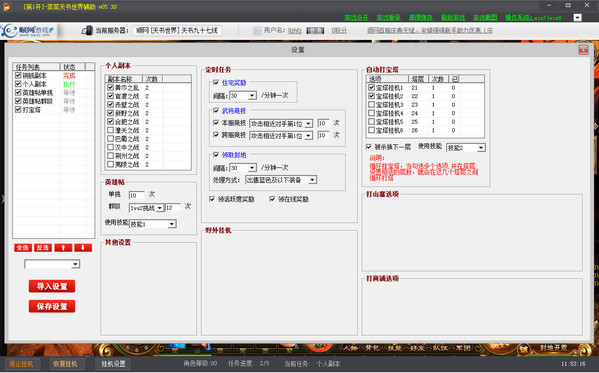Toggle the 本服竞技 checkbox

[x=216, y=123]
